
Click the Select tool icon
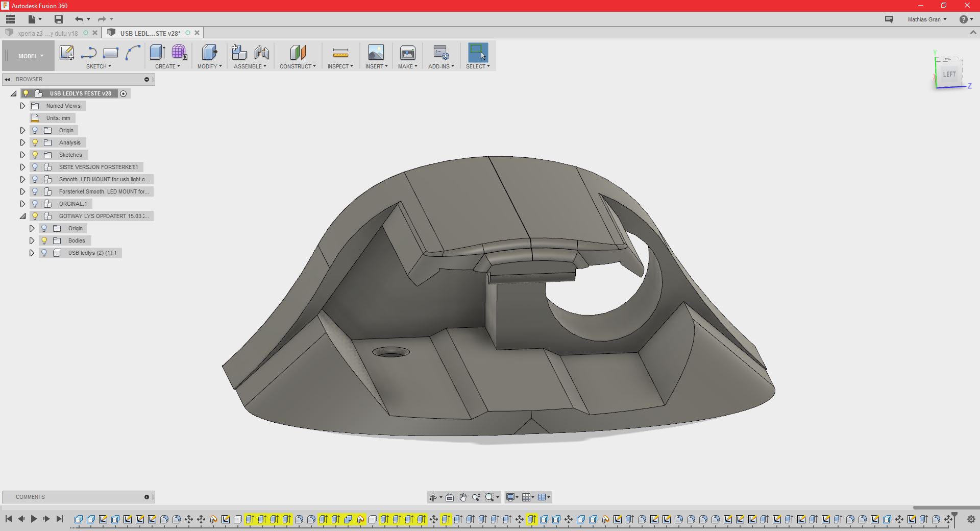tap(478, 53)
